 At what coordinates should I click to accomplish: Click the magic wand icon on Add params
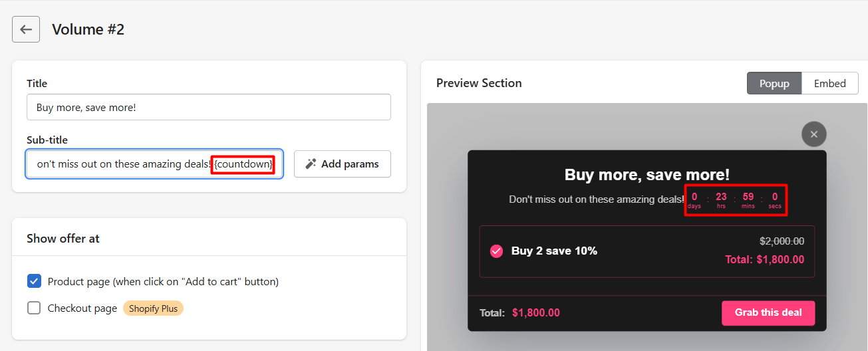click(x=311, y=164)
